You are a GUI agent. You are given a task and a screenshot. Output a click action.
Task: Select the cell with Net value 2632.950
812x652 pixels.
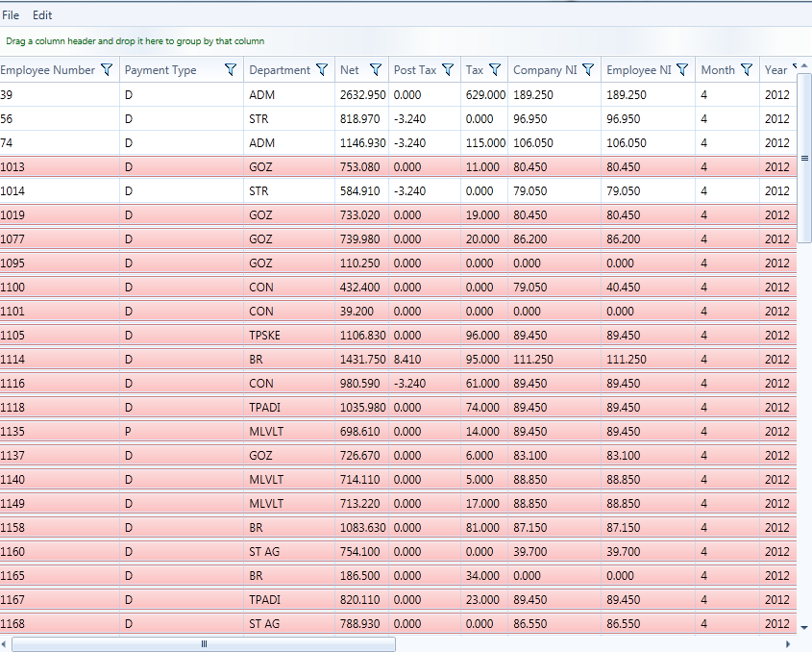pos(362,95)
